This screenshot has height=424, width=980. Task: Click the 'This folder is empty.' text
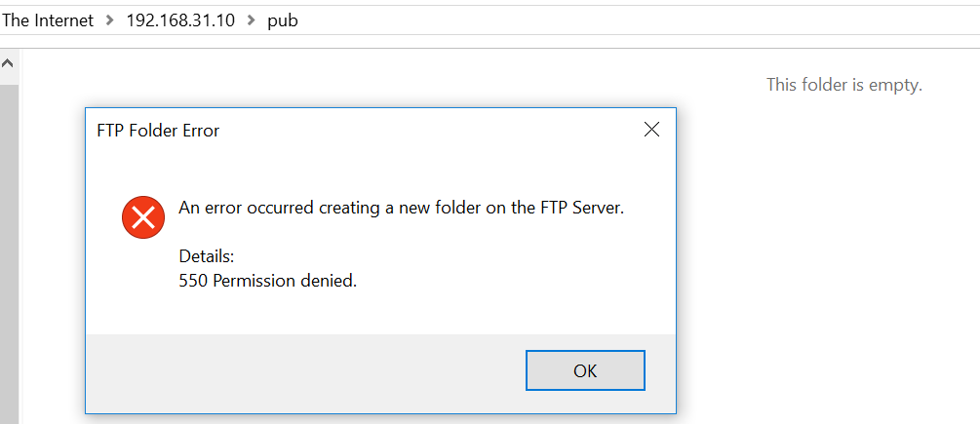click(844, 84)
